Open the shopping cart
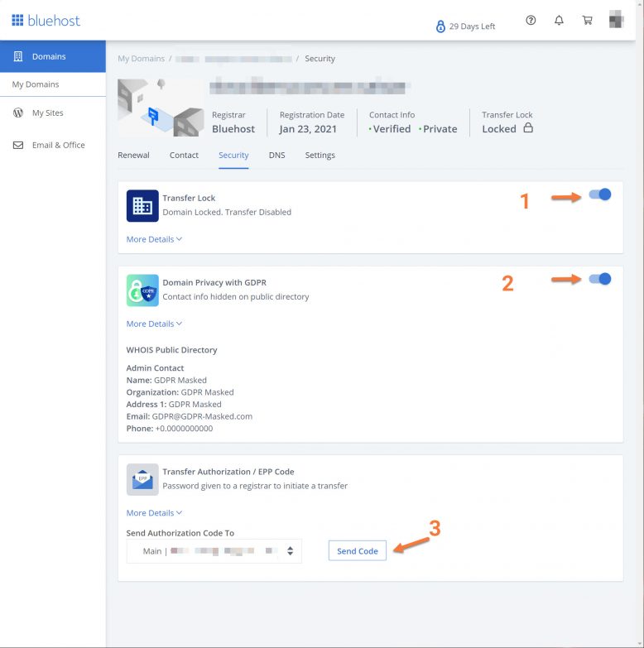This screenshot has width=644, height=648. [x=587, y=21]
